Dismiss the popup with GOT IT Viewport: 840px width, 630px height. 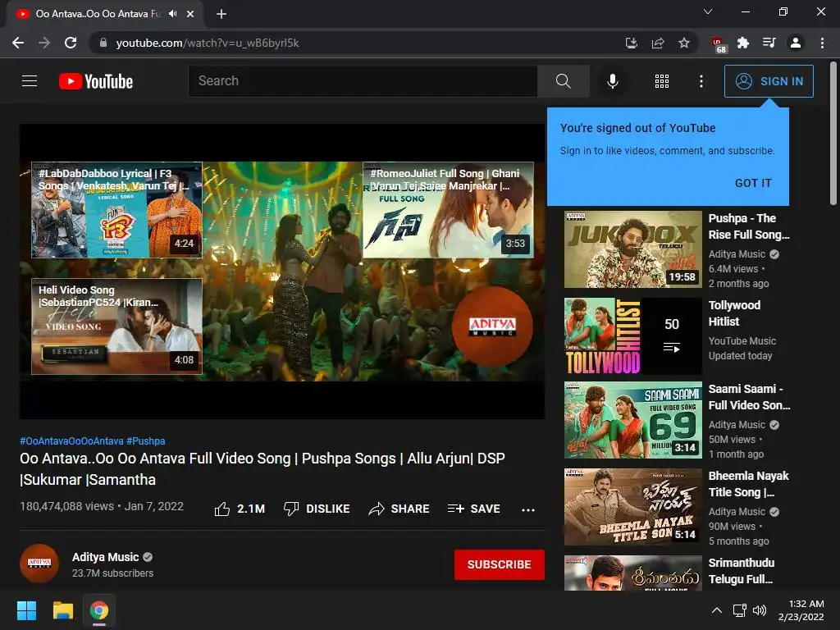coord(753,183)
